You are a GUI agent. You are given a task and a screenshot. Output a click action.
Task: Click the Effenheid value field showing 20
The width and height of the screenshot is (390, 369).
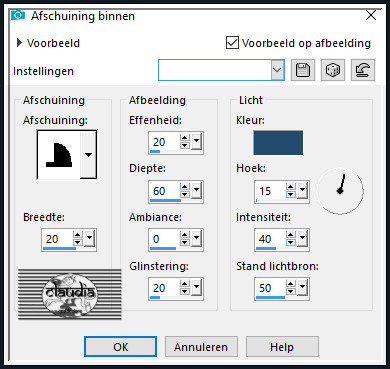165,142
